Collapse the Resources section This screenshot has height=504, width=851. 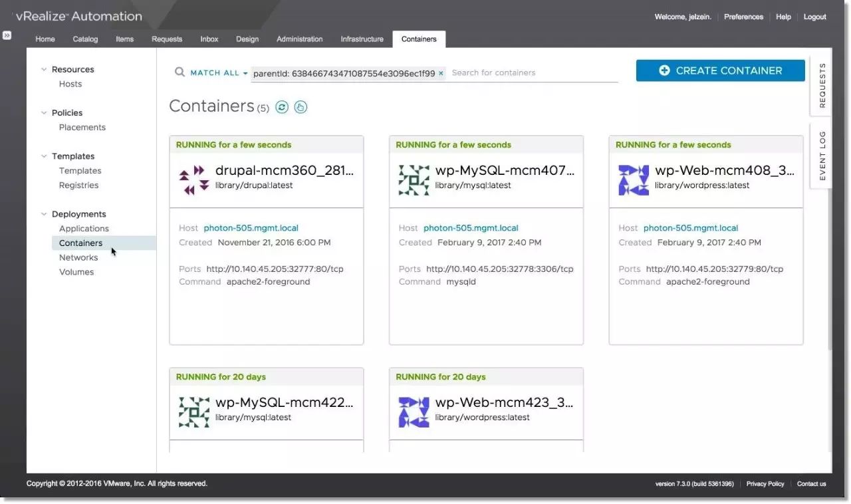(44, 69)
